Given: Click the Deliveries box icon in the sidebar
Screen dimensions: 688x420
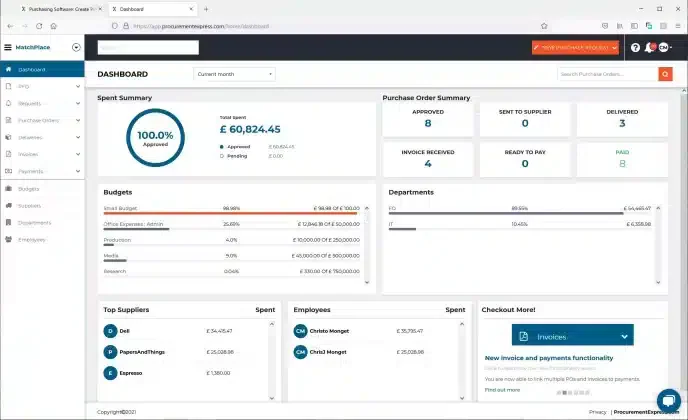Looking at the screenshot, I should pyautogui.click(x=8, y=137).
